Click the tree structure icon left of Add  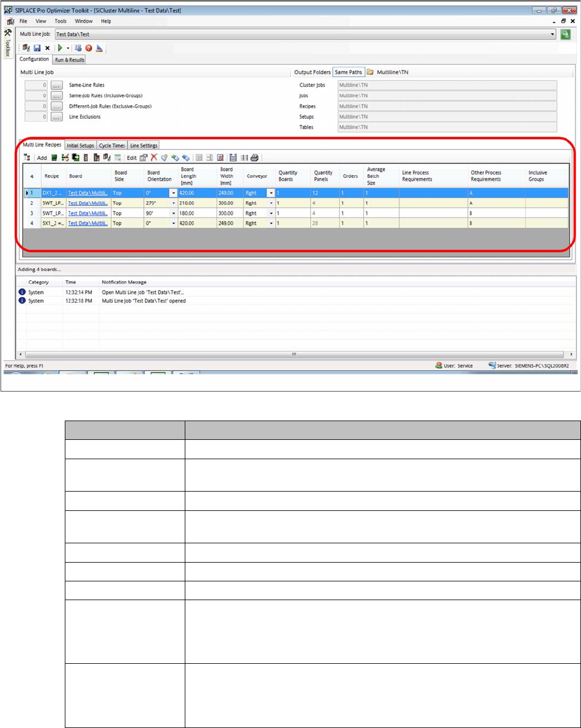pyautogui.click(x=27, y=157)
